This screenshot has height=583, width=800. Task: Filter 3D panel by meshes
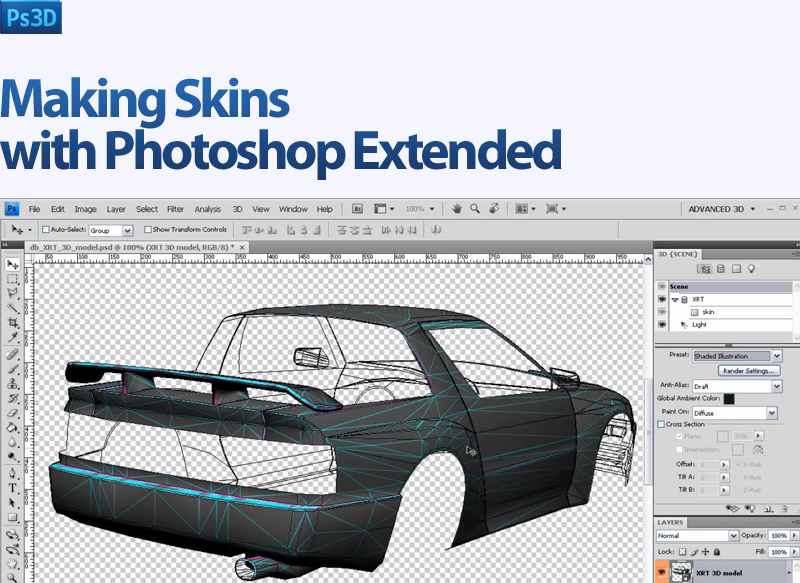coord(720,269)
